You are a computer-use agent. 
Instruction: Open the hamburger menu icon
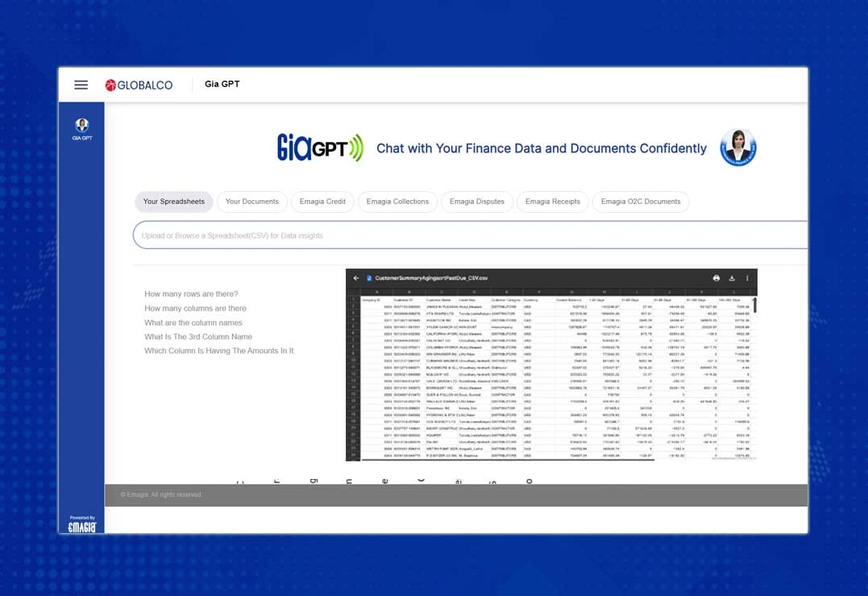click(x=81, y=85)
